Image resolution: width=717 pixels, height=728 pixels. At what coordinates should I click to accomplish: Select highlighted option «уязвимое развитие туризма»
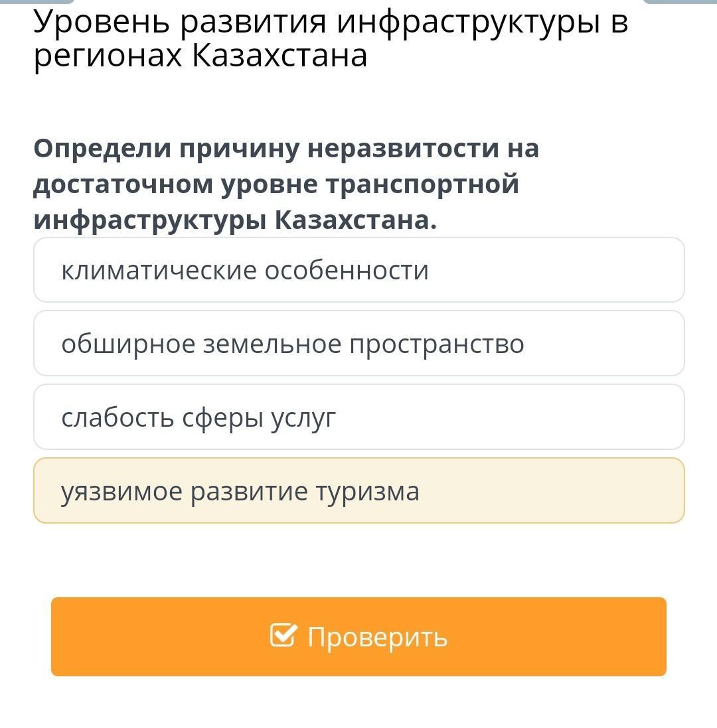[x=359, y=490]
